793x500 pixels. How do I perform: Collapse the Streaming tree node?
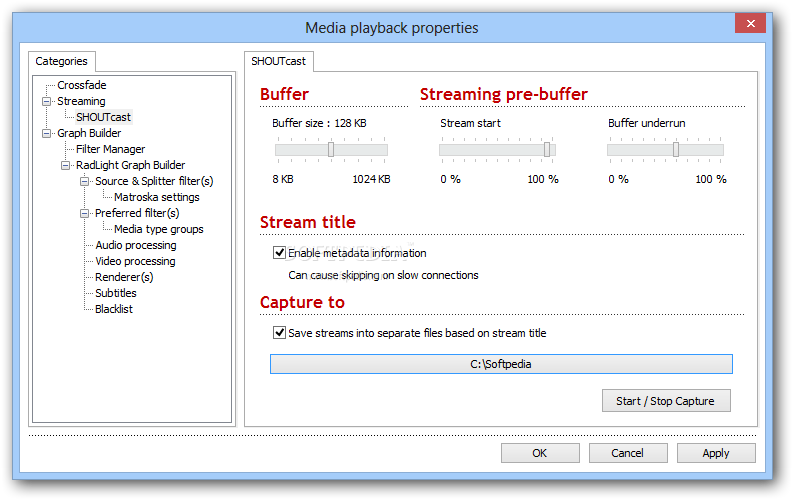point(47,101)
